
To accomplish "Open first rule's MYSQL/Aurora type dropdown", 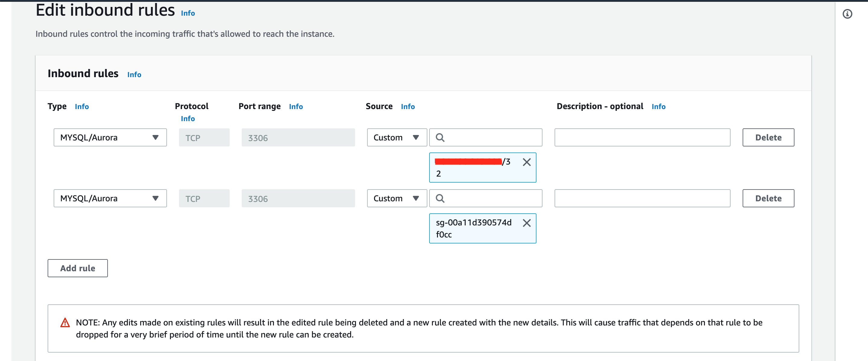I will [110, 137].
